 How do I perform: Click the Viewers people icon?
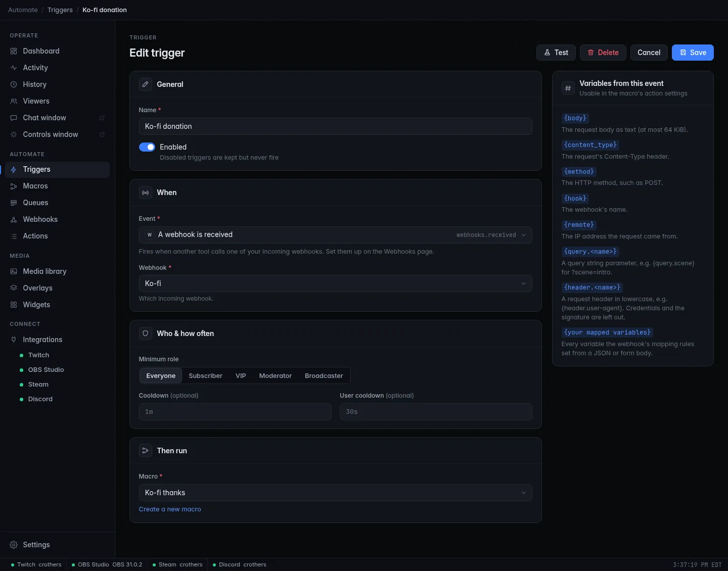click(x=14, y=101)
